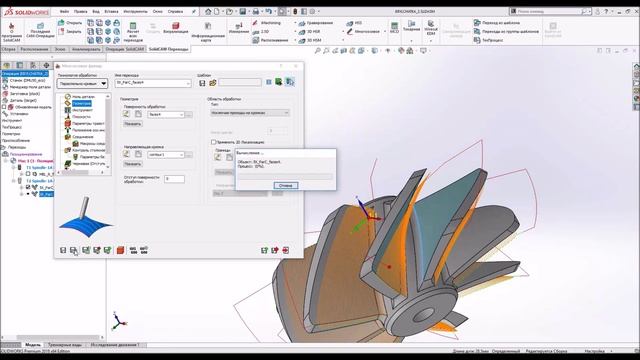The height and width of the screenshot is (360, 640).
Task: Click Информационная карта ribbon button
Action: [x=208, y=32]
